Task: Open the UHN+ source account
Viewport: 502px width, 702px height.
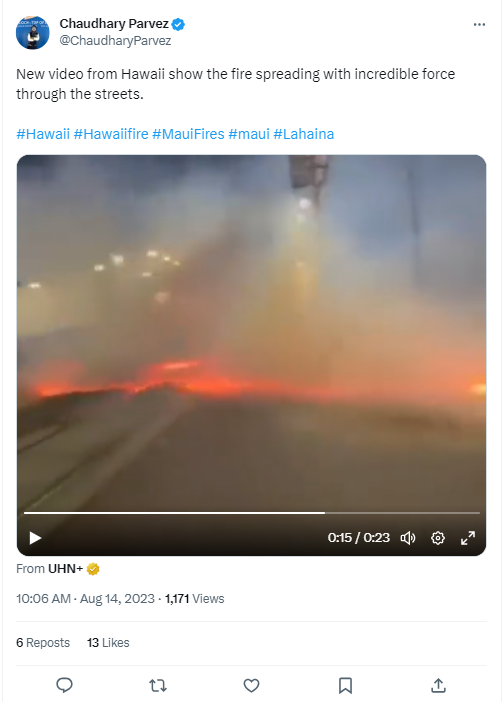Action: [x=65, y=569]
